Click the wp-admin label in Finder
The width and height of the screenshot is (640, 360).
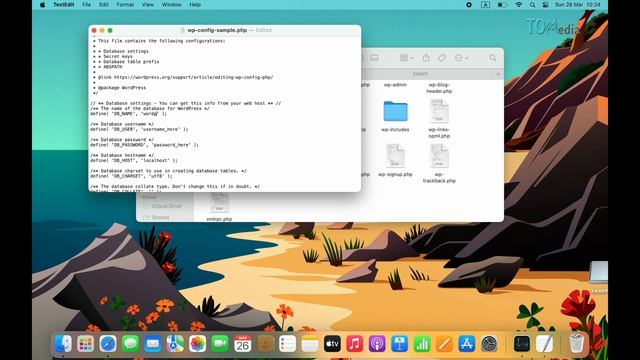click(395, 85)
